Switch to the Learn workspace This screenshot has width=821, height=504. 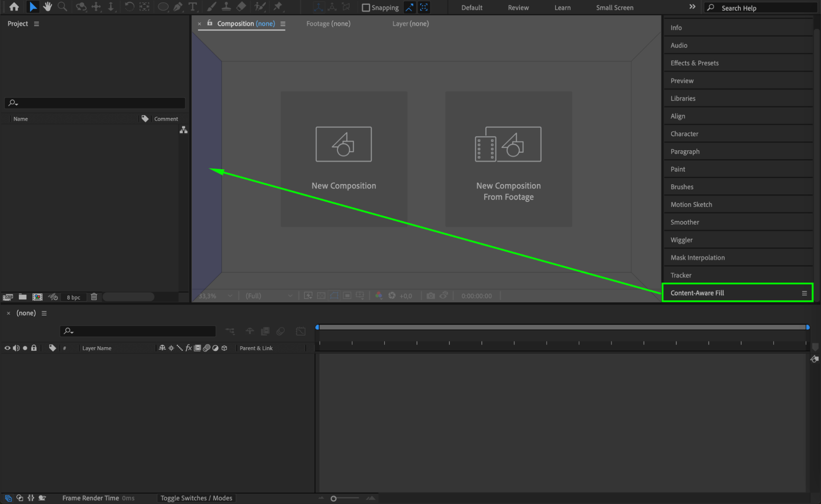click(x=562, y=7)
